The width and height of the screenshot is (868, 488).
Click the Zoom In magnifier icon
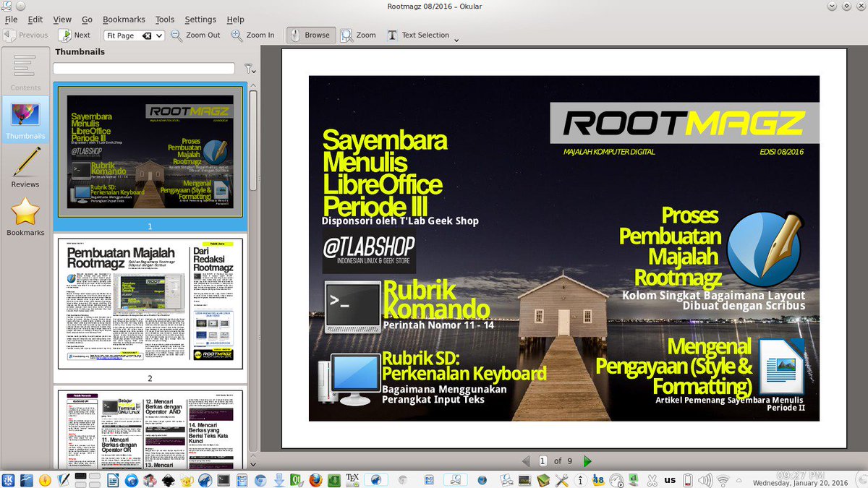(237, 35)
